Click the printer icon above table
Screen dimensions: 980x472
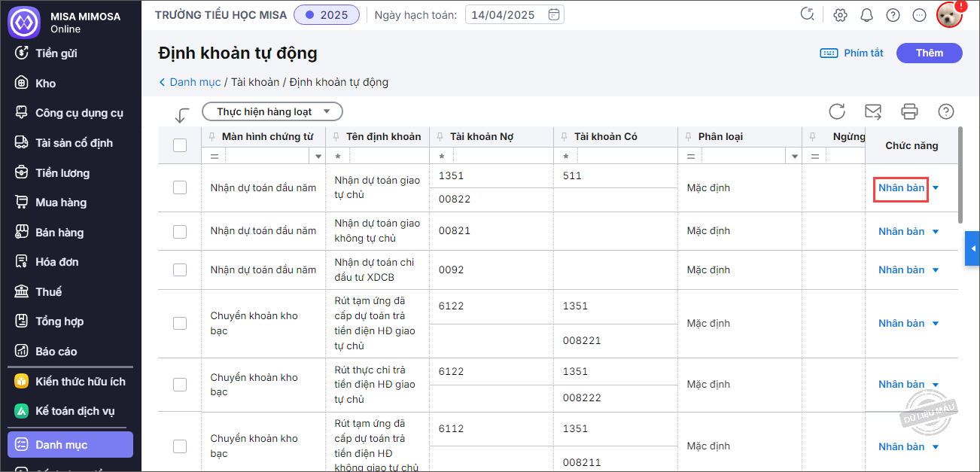pos(909,112)
